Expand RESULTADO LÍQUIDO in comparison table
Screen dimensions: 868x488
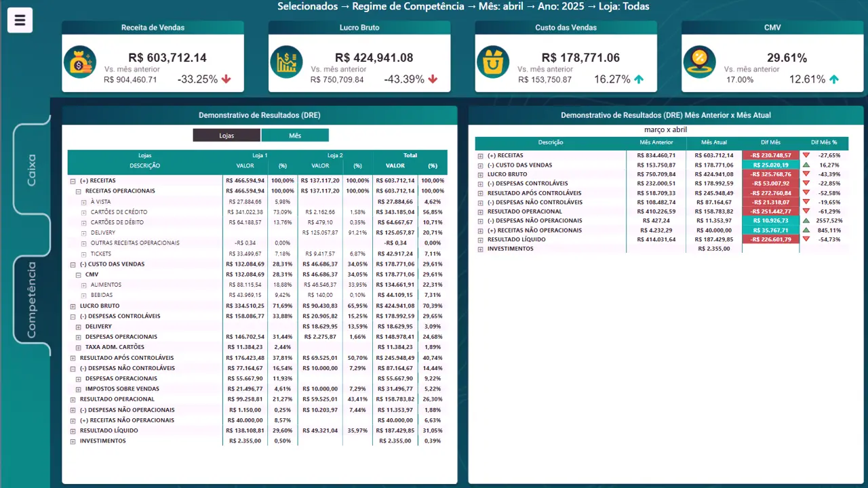[x=481, y=240]
